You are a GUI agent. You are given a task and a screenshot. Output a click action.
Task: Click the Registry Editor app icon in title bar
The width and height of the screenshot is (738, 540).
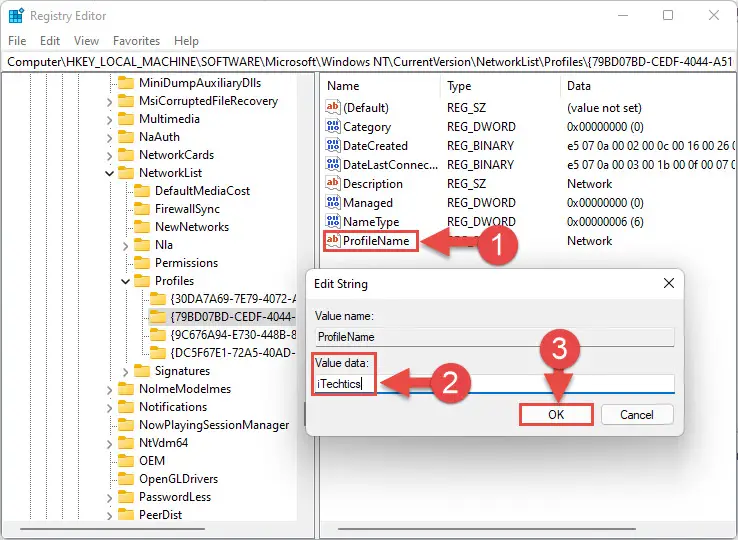16,16
